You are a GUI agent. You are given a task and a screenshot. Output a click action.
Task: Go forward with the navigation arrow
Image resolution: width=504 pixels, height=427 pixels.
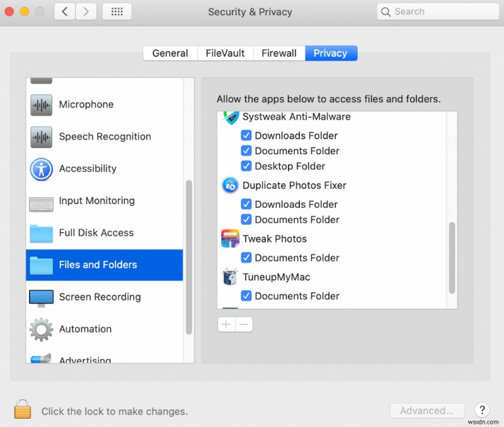point(86,11)
